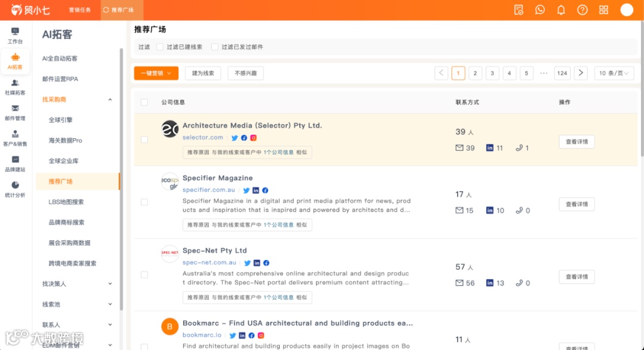The height and width of the screenshot is (350, 644).
Task: Open 邮件管理 mail icon in sidebar
Action: pyautogui.click(x=15, y=109)
